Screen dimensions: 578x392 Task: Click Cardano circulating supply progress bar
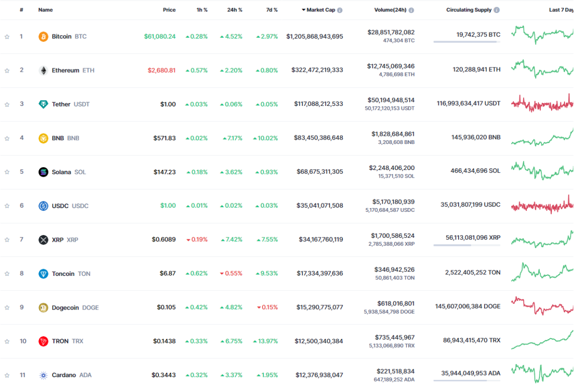(467, 380)
